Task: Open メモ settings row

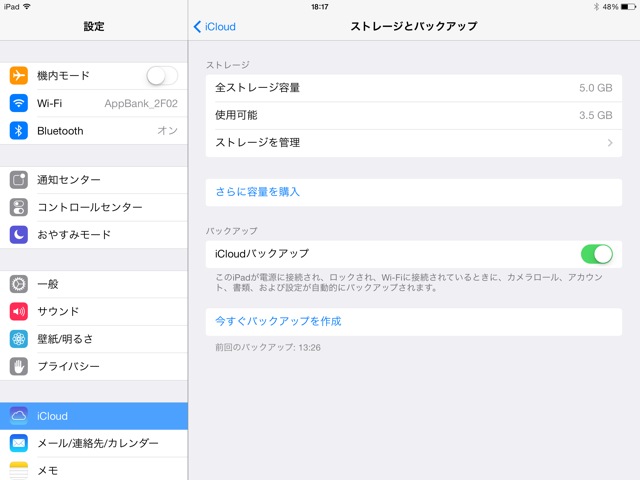Action: coord(94,469)
